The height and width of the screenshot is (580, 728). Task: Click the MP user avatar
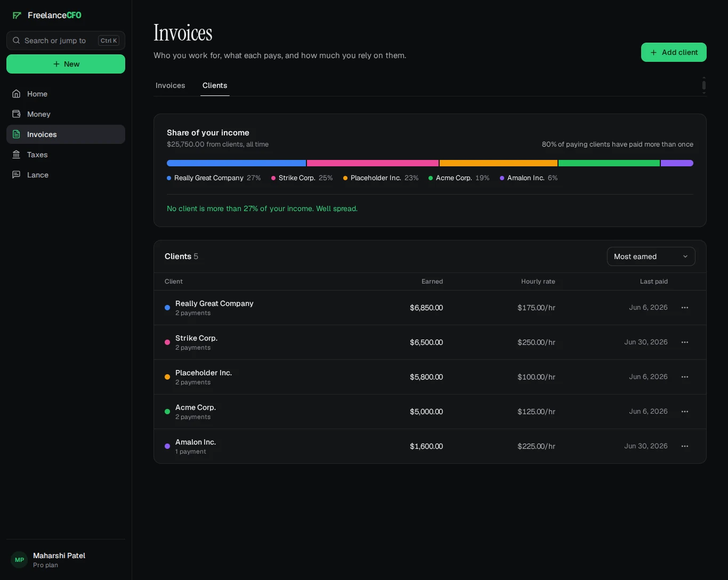(20, 560)
